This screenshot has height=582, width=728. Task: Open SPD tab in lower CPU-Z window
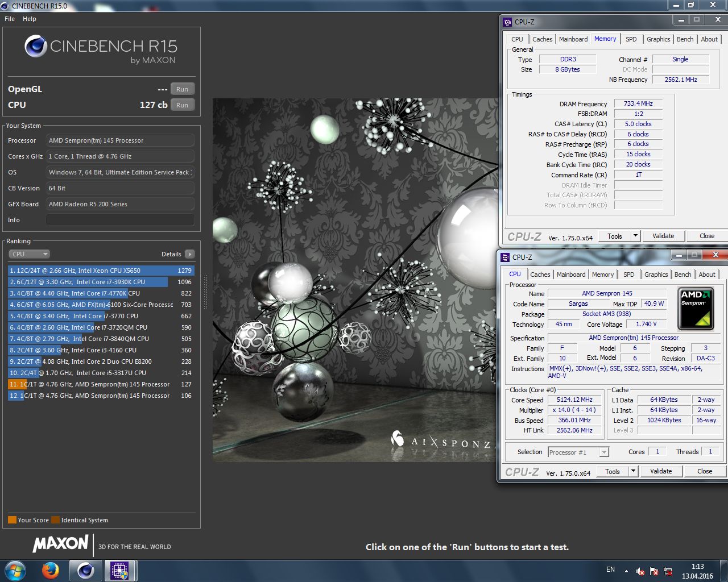click(x=629, y=275)
